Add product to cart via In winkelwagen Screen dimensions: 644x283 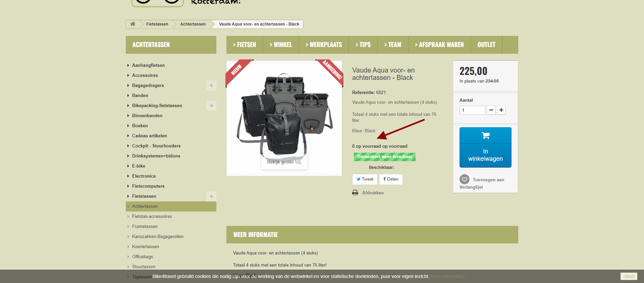[x=485, y=147]
